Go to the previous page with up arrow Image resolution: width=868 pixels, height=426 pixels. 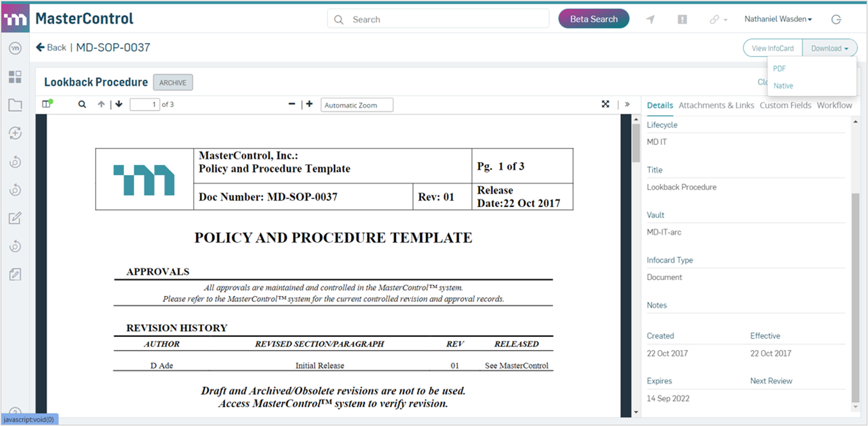click(x=101, y=104)
